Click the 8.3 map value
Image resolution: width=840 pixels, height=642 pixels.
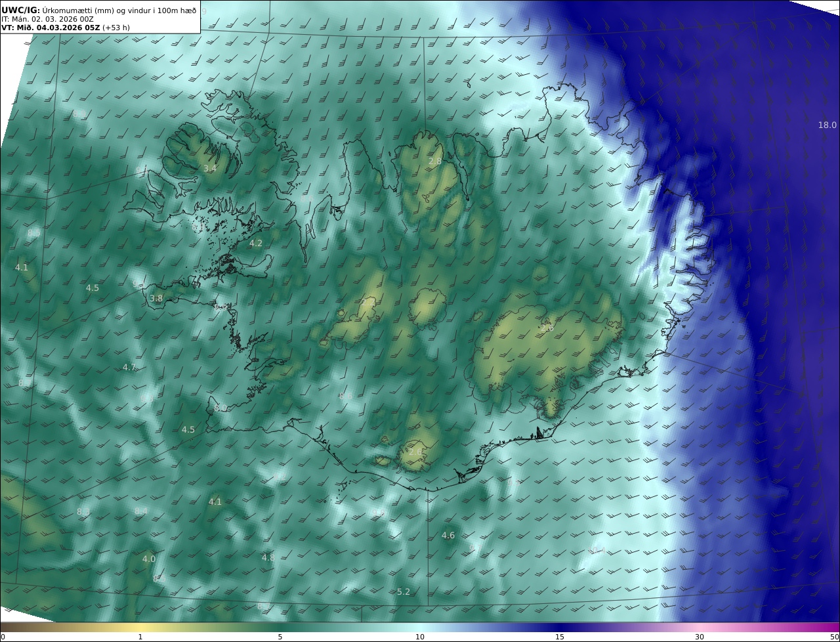[x=83, y=511]
